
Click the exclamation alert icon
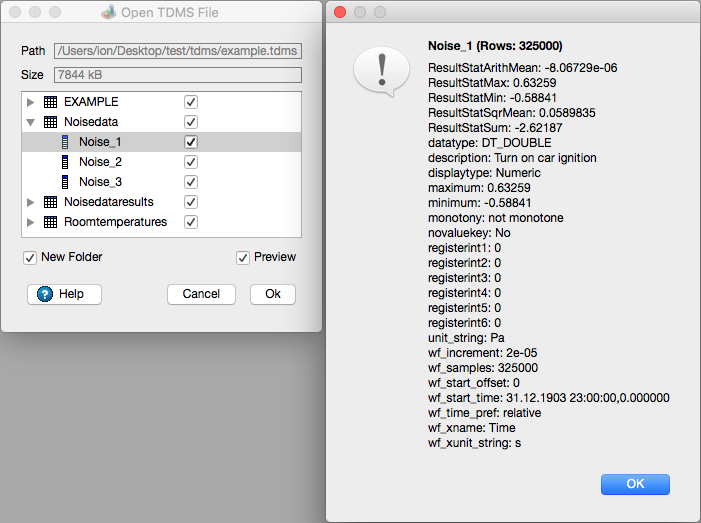pos(380,72)
